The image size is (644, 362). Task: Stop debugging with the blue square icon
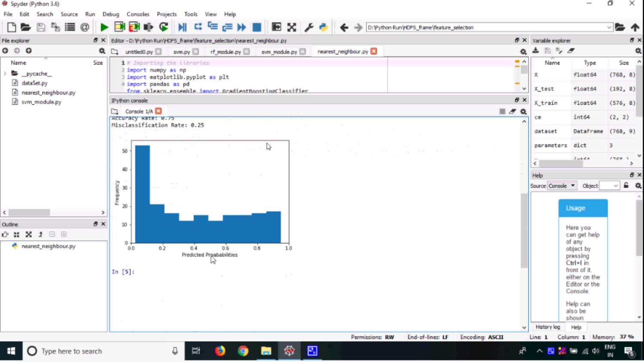coord(257,27)
